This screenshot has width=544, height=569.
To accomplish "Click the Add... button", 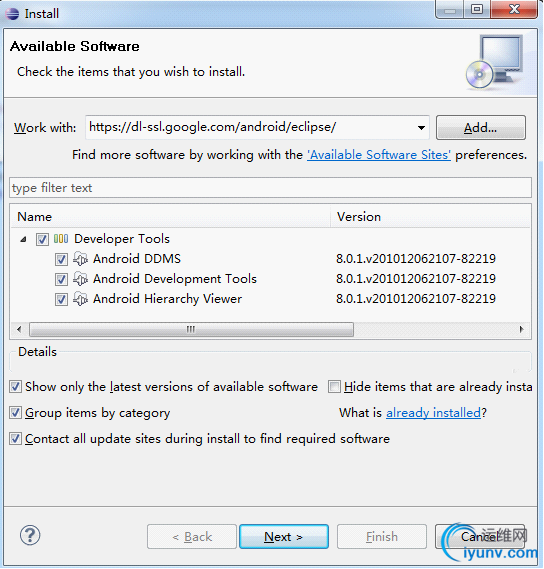I will 480,128.
